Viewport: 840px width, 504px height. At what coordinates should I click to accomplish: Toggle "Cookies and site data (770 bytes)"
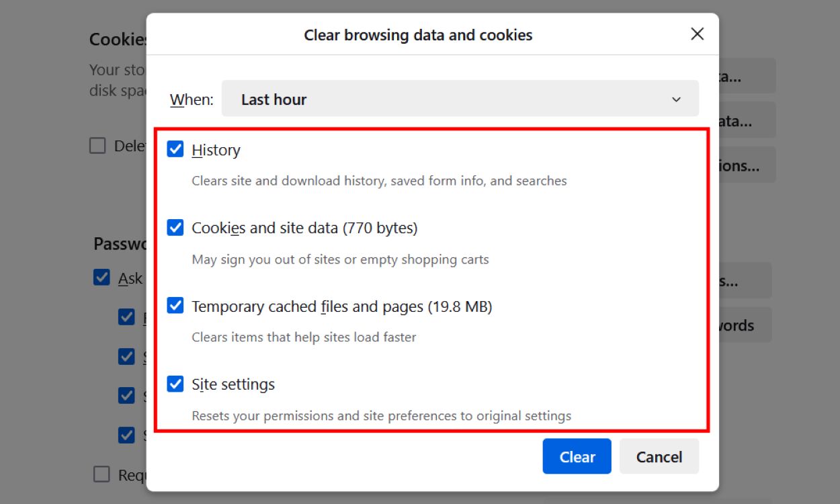(175, 227)
